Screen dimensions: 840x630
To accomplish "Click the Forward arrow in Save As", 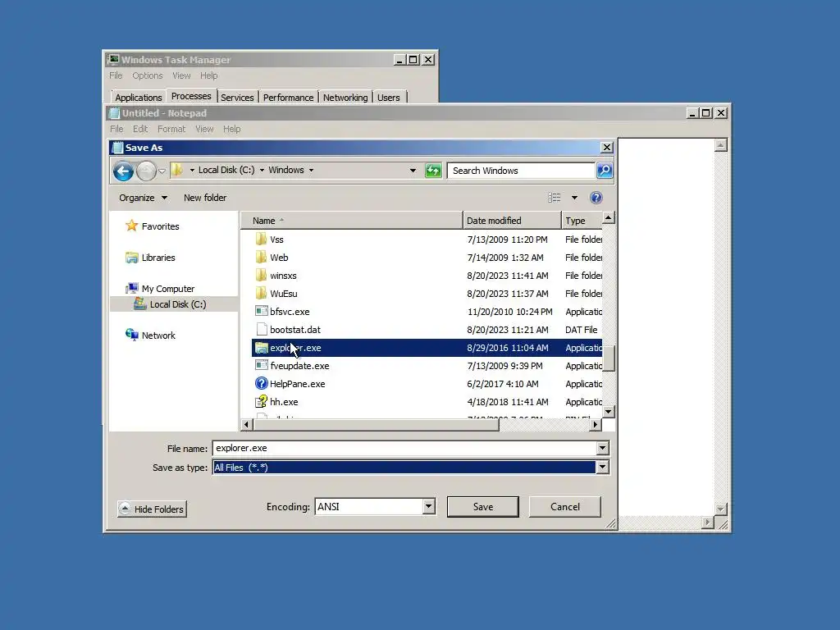I will click(x=146, y=171).
